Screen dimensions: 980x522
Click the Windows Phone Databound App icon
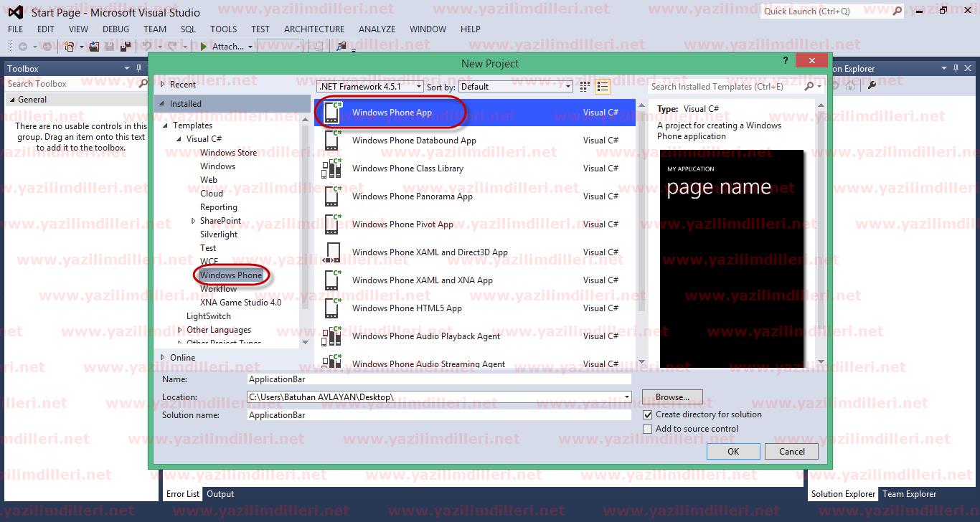[x=332, y=141]
